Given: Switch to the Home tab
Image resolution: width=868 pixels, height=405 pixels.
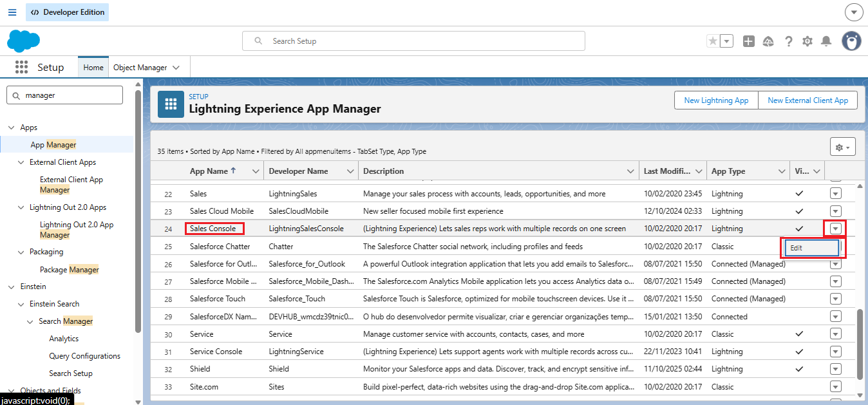Looking at the screenshot, I should coord(93,68).
